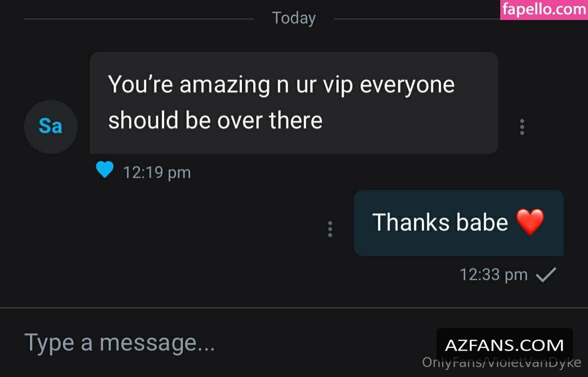Click the 12:33 pm timestamp
The image size is (588, 377).
494,275
